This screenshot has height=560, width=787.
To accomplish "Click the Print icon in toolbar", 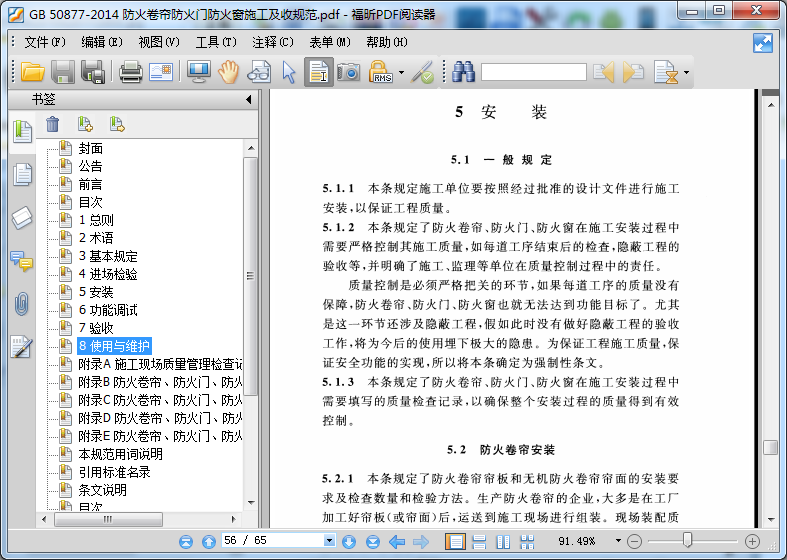I will (x=131, y=72).
